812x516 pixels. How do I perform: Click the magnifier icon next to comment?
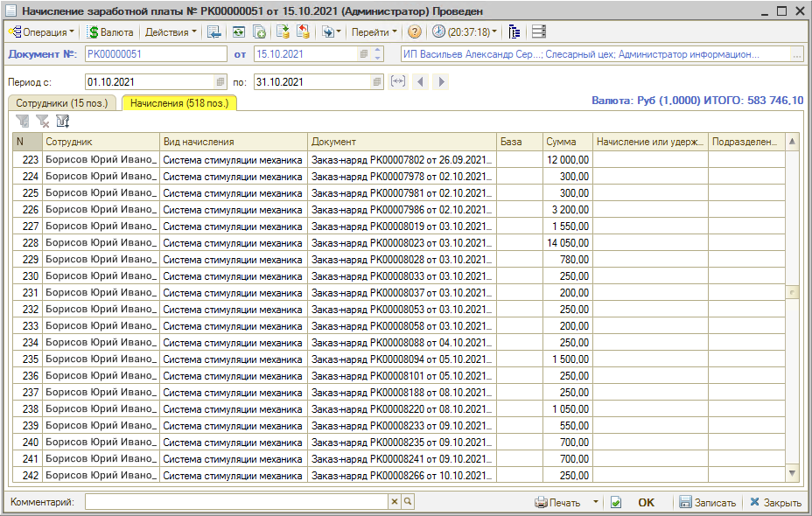[408, 502]
